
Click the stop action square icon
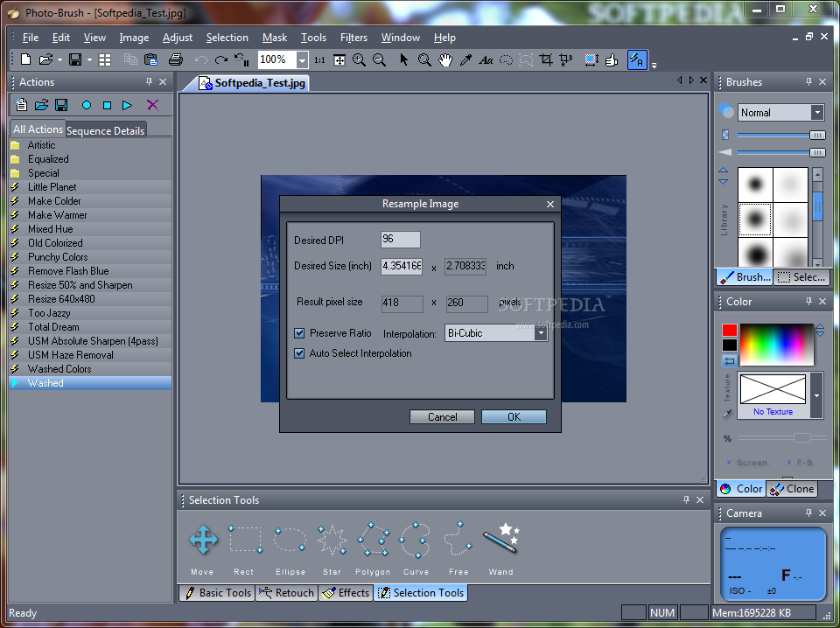coord(107,105)
